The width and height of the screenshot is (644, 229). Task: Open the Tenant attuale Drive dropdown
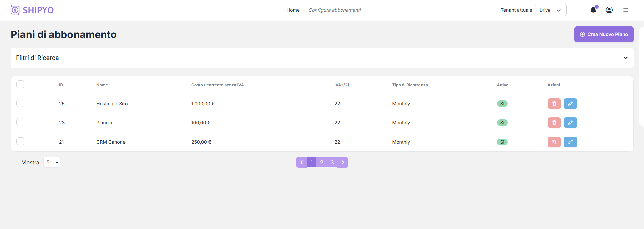click(x=550, y=10)
